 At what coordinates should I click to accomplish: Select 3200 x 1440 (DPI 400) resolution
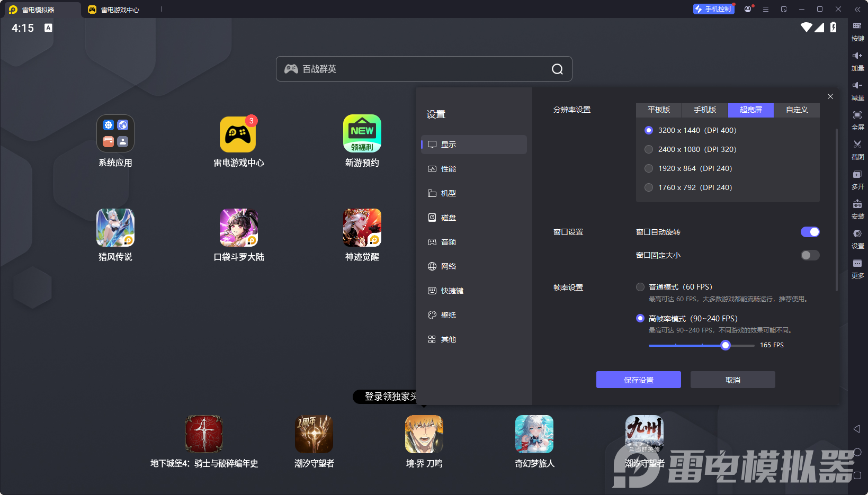pos(649,130)
